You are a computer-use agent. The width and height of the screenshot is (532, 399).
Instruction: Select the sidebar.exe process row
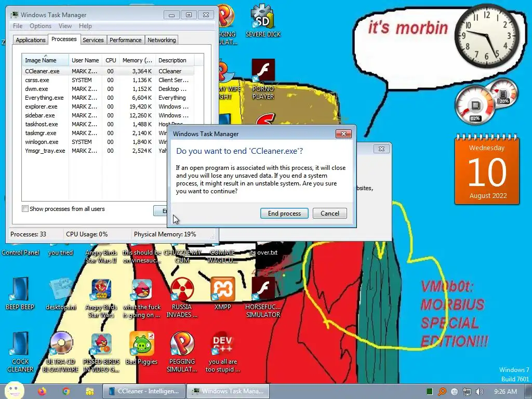tap(108, 115)
